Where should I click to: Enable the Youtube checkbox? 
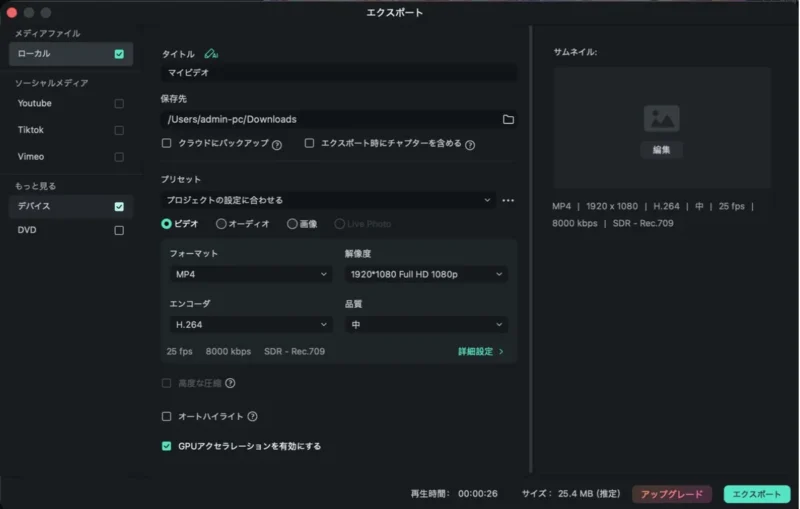pos(119,104)
